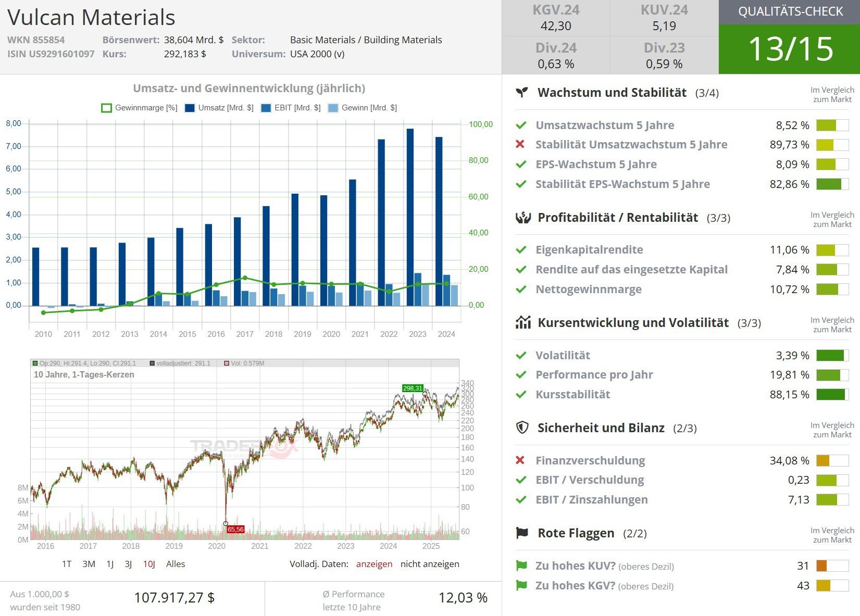This screenshot has width=860, height=616.
Task: Click the orange comparison bar for Finanzverschuldung
Action: click(x=832, y=461)
